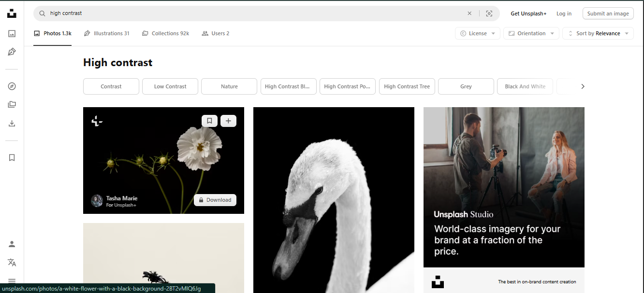The height and width of the screenshot is (293, 644).
Task: Change the Sort by Relevance dropdown
Action: point(598,33)
